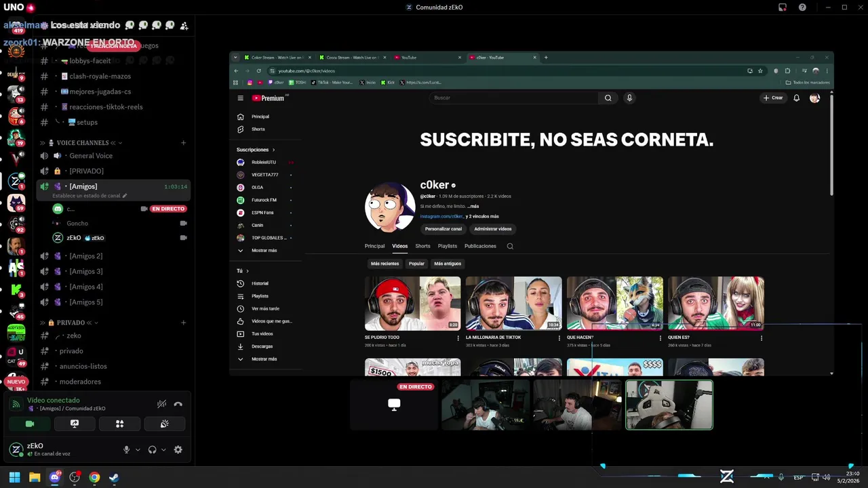Add a channel to PRIVADO category with plus
Viewport: 868px width, 488px height.
(183, 323)
